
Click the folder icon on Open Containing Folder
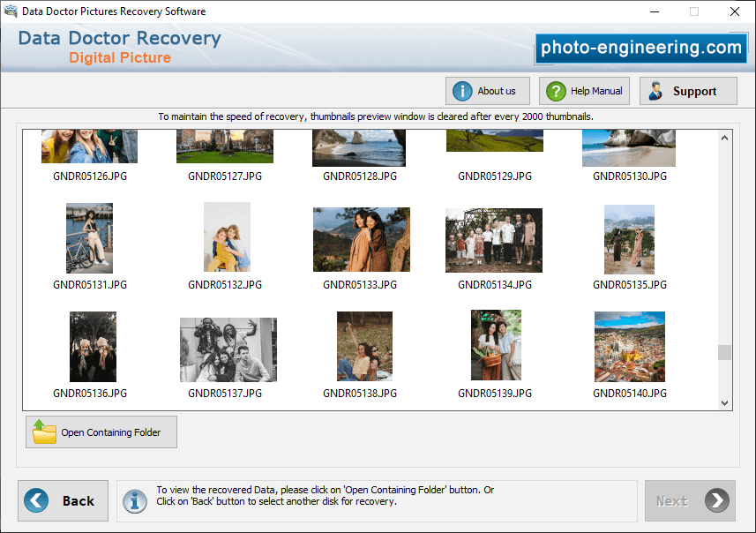click(x=44, y=432)
